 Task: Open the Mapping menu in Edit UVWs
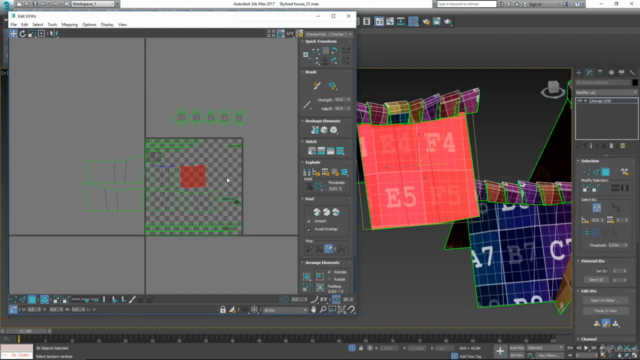coord(69,24)
